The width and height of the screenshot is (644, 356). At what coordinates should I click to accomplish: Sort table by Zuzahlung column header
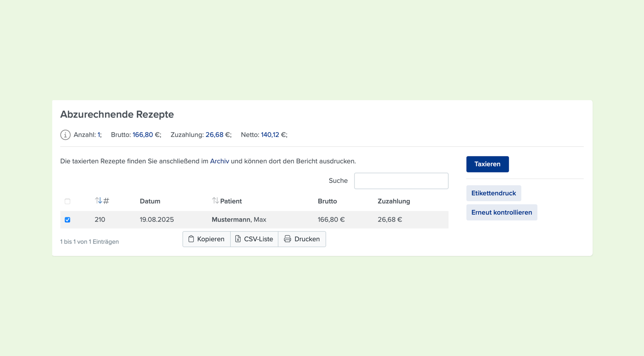coord(394,201)
